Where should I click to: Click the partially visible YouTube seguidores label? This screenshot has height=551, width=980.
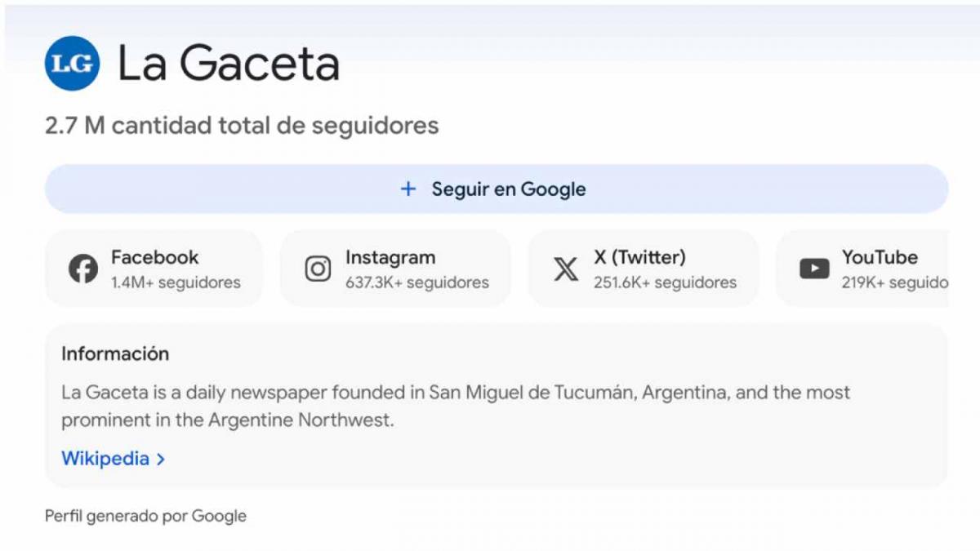(894, 283)
